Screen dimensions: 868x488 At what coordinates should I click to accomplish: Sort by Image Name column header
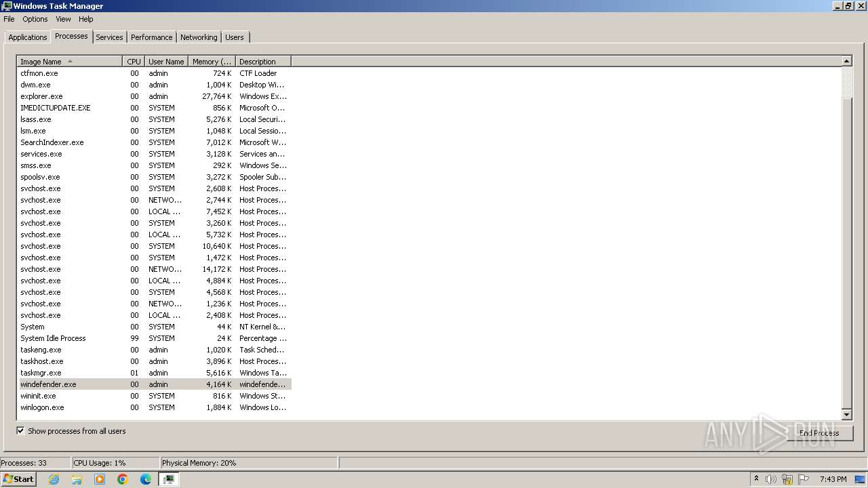[70, 62]
